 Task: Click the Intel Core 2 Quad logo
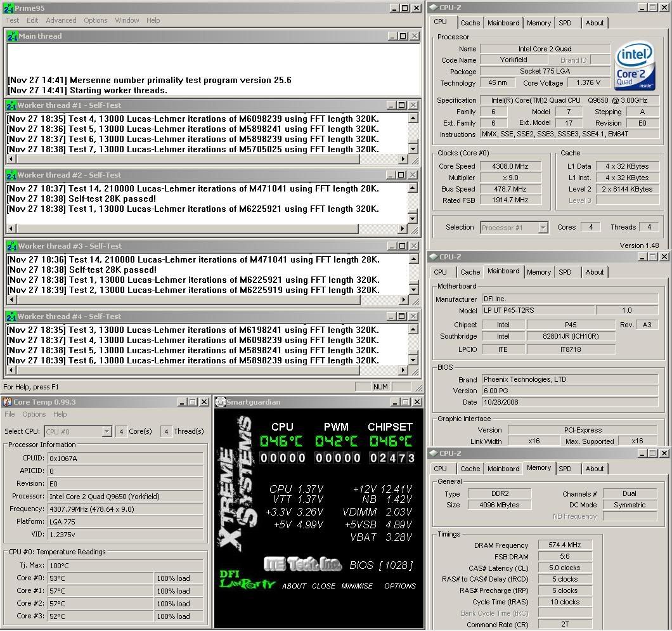click(x=635, y=65)
